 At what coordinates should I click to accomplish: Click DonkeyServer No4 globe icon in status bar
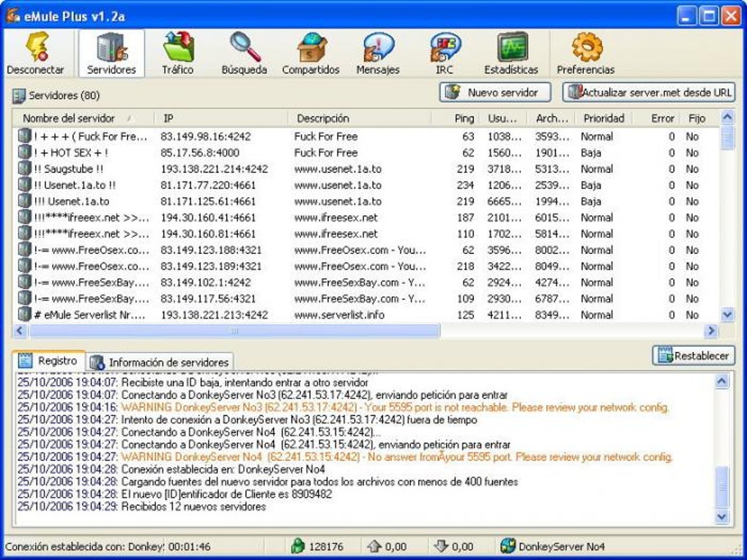pyautogui.click(x=508, y=545)
